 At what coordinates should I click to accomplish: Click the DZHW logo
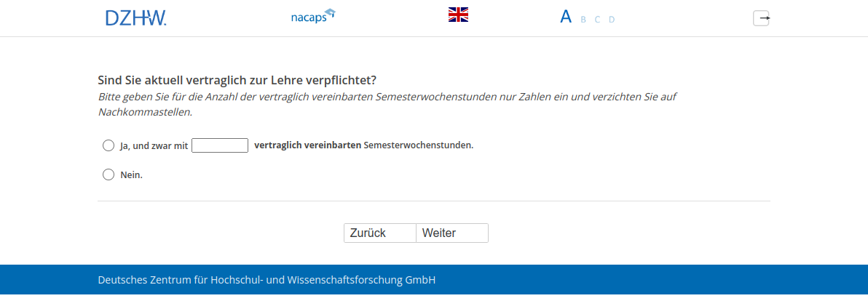135,17
